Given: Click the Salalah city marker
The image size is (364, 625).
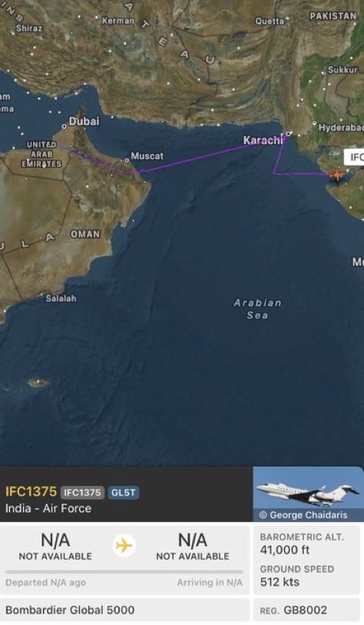Looking at the screenshot, I should (x=41, y=296).
